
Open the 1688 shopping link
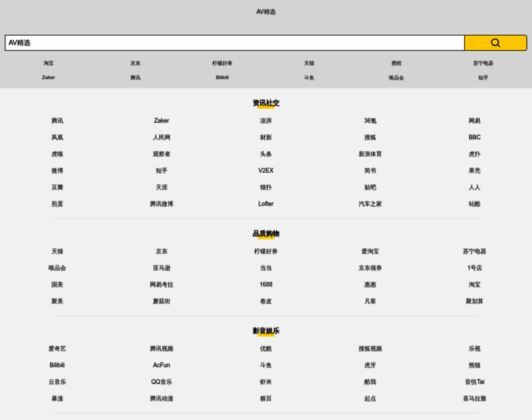coord(266,285)
